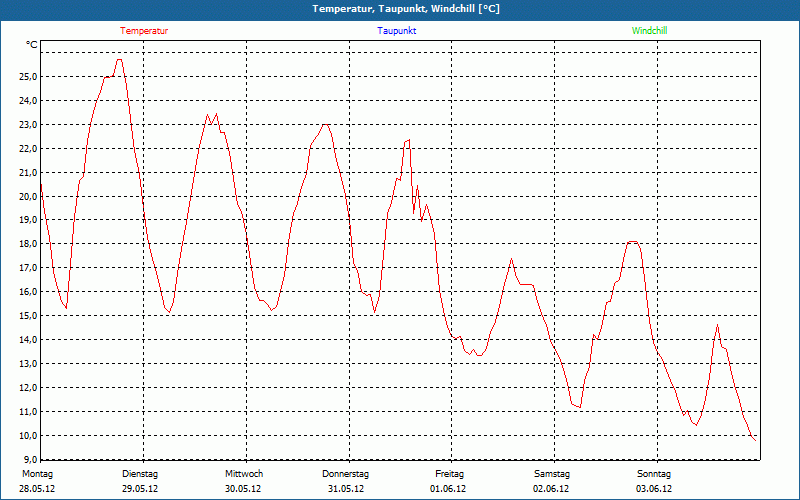Click the 11,0 y-axis value

28,412
